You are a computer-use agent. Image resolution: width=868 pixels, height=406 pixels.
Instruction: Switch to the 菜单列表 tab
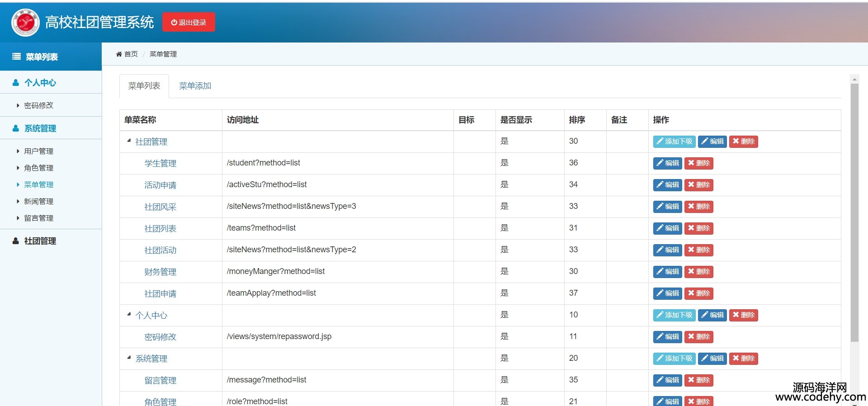click(144, 86)
